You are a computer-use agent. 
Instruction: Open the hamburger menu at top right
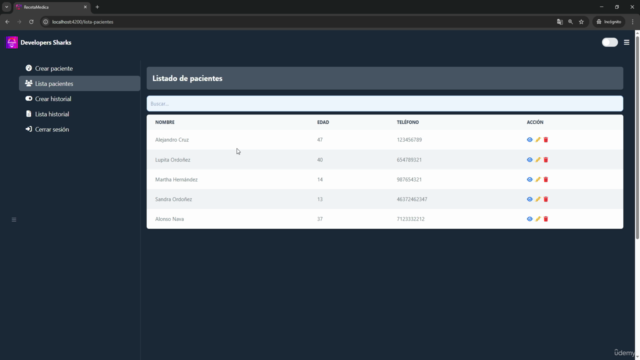pos(627,42)
